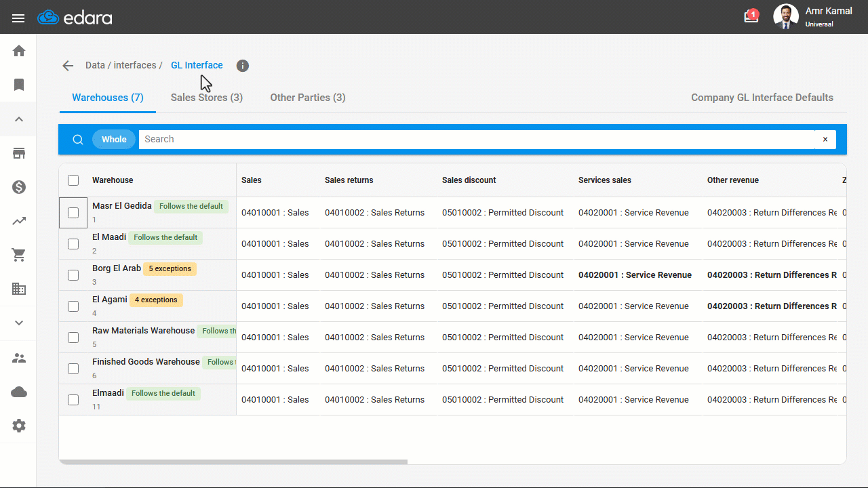Switch to the Sales Stores (3) tab
Screen dimensions: 868x488
[x=207, y=98]
